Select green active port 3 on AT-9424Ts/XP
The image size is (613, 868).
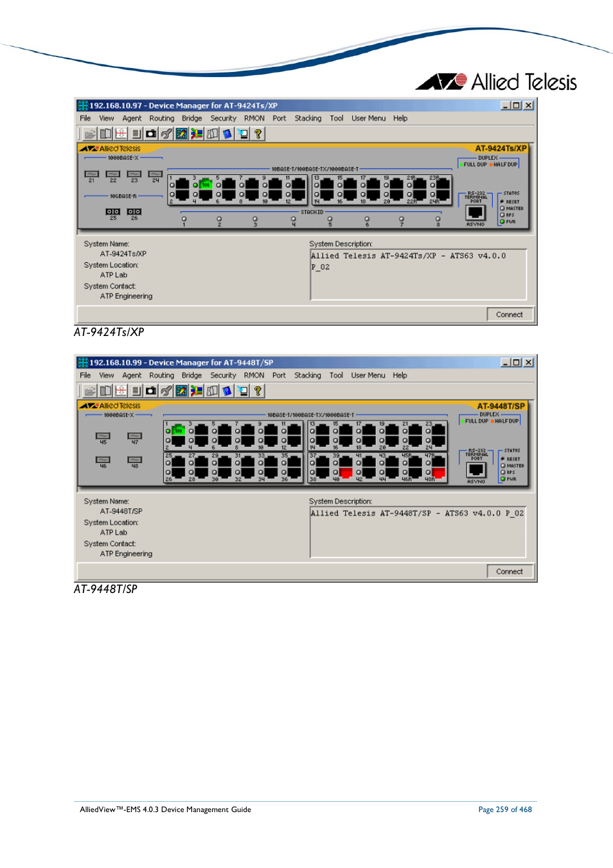point(206,185)
